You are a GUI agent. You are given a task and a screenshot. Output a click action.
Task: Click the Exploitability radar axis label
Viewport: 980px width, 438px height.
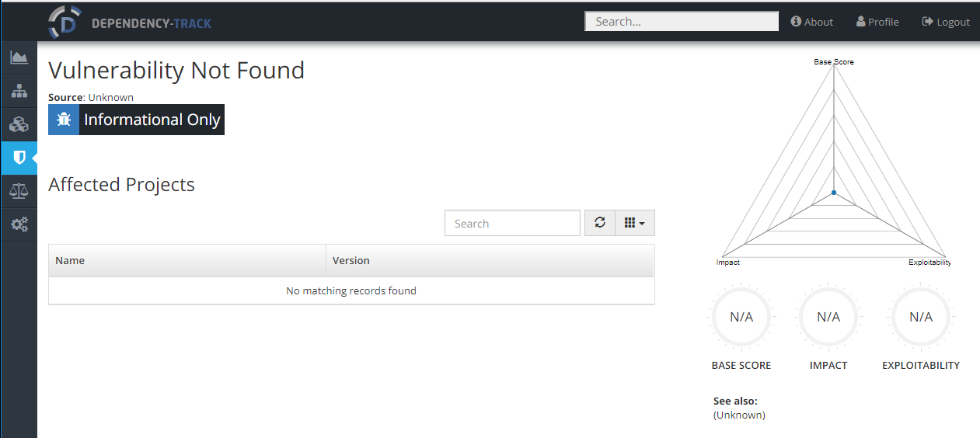pyautogui.click(x=929, y=262)
